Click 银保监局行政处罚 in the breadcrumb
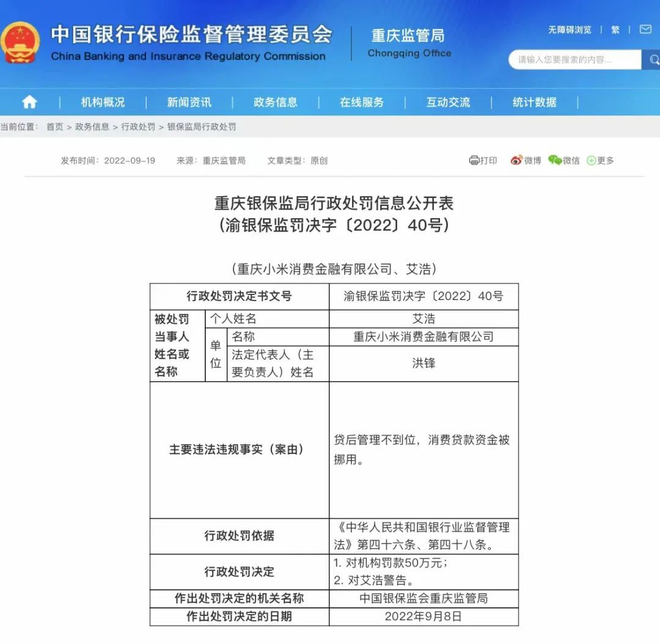This screenshot has width=660, height=644. [x=202, y=126]
